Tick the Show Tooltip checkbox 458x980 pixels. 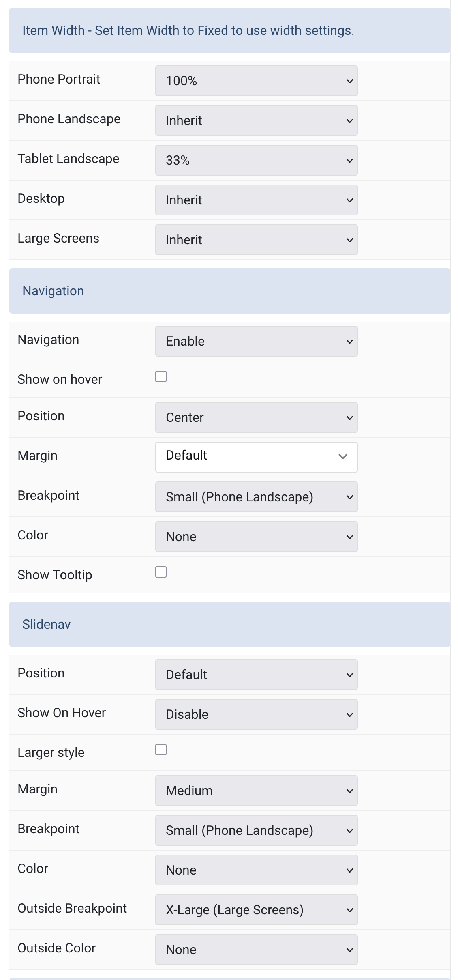click(161, 572)
